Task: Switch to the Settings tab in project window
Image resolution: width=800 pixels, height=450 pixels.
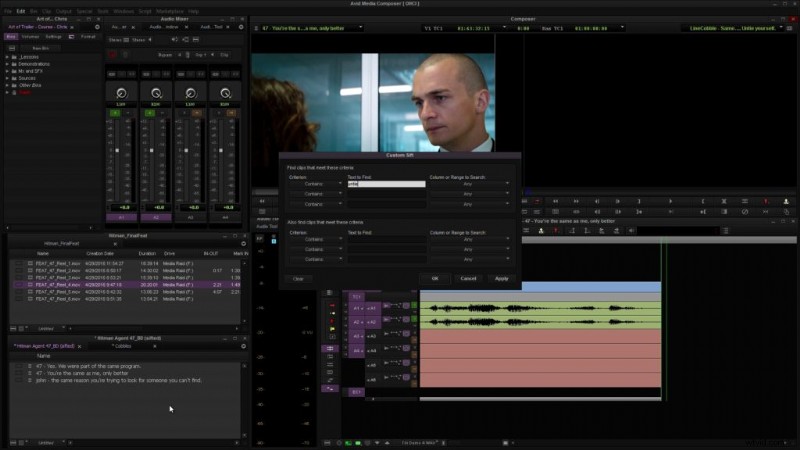Action: click(x=54, y=37)
